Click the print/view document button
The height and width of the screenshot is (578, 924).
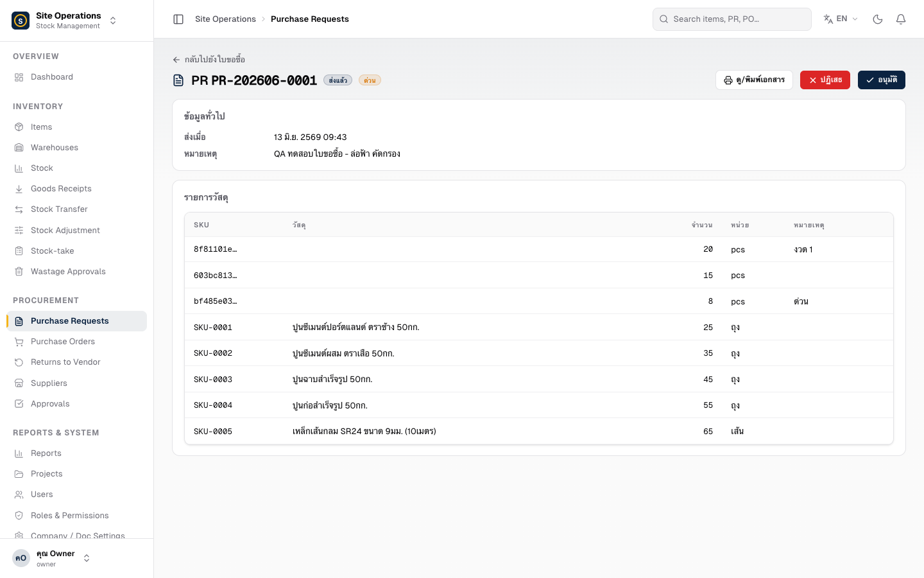click(x=754, y=80)
